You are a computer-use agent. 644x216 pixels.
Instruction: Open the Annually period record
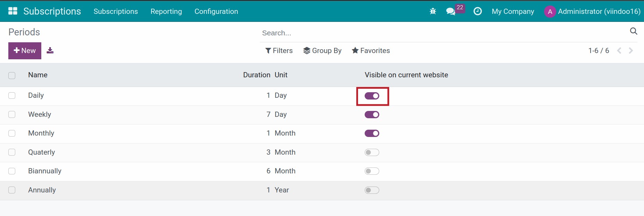[x=42, y=190]
